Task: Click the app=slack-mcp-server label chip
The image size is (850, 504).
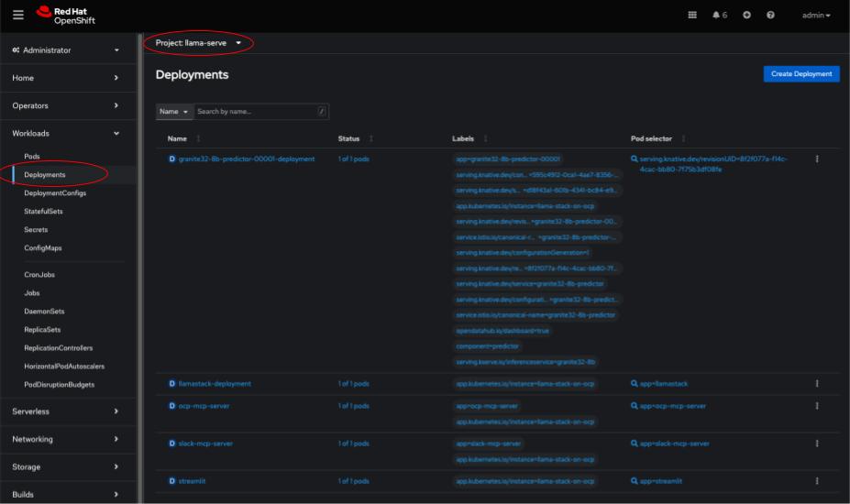Action: [489, 444]
